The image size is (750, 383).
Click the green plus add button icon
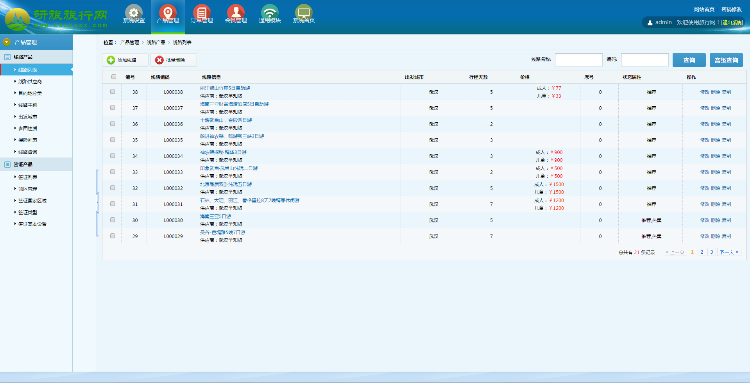(x=110, y=60)
